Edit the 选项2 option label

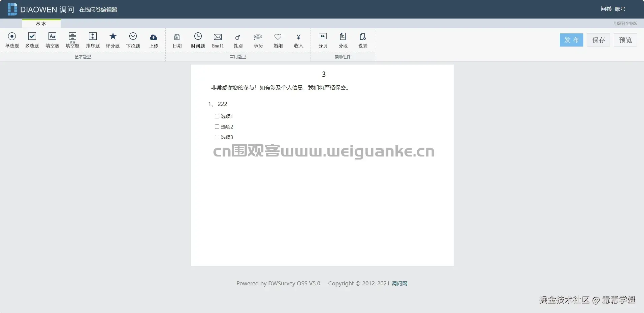(227, 127)
